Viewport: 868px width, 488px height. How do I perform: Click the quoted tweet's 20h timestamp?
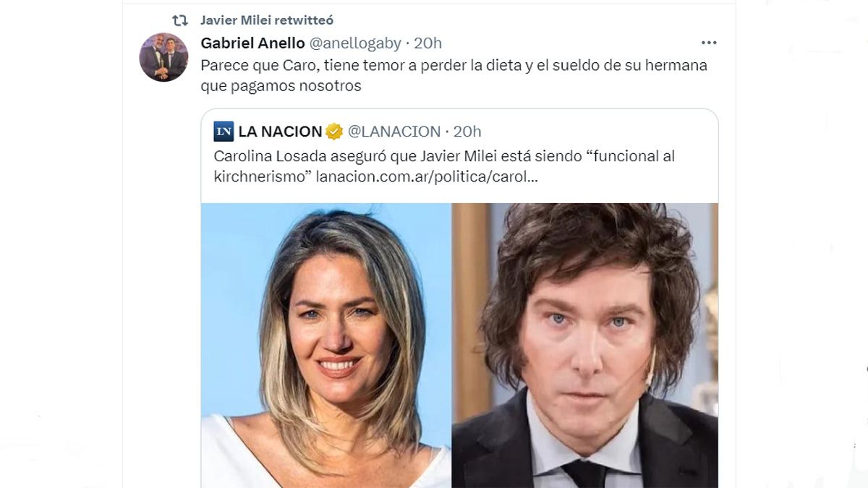(467, 132)
